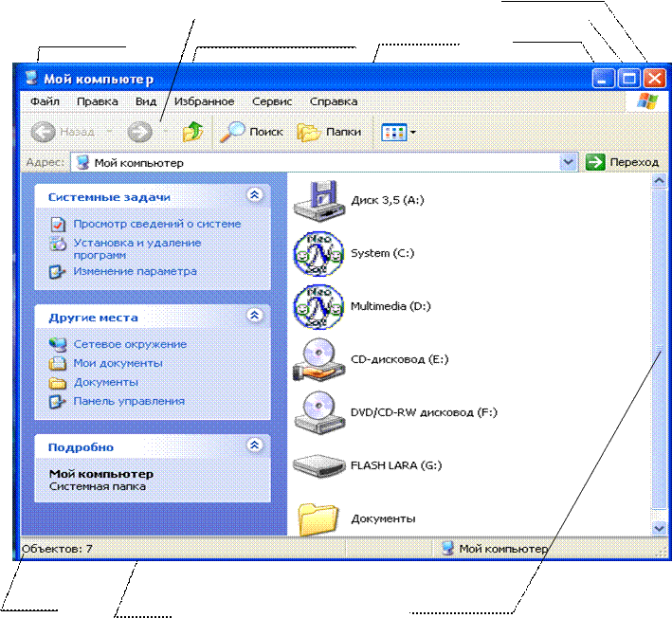
Task: Click the Forward arrow icon
Action: click(139, 131)
